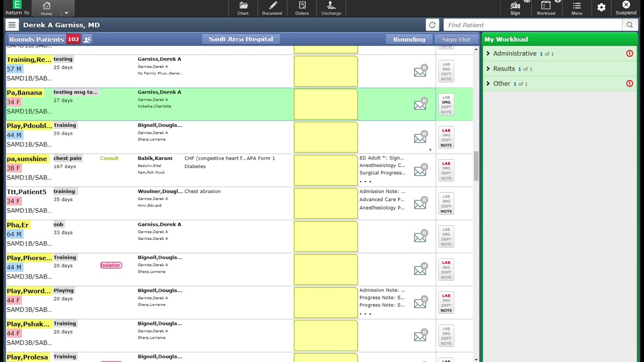Viewport: 644px width, 362px height.
Task: Click the Isolation tag for Play,Phorse...
Action: [111, 265]
